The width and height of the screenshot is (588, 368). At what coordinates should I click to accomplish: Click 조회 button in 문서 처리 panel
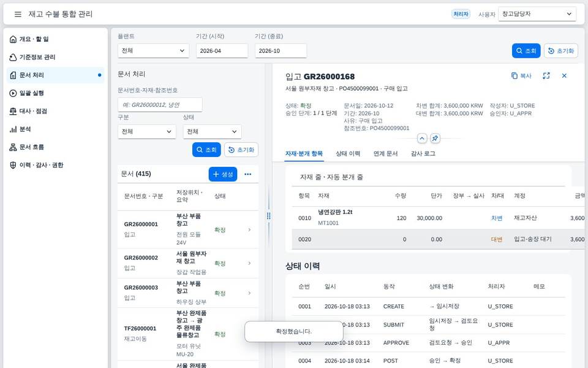coord(206,150)
